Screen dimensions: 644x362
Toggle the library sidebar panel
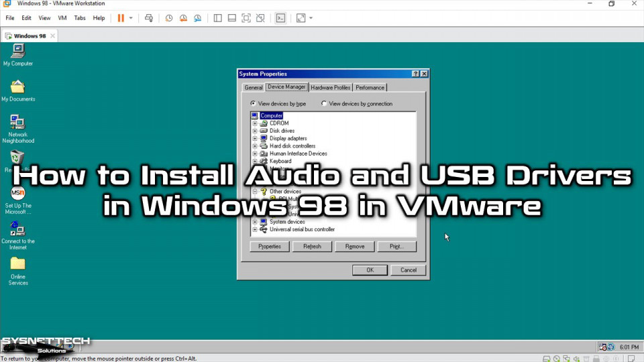click(217, 18)
